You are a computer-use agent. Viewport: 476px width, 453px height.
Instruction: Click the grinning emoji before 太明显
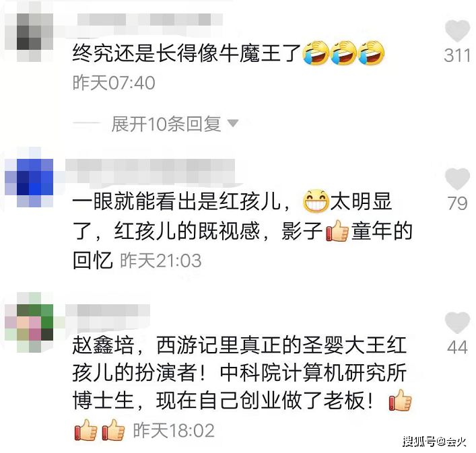coord(316,201)
